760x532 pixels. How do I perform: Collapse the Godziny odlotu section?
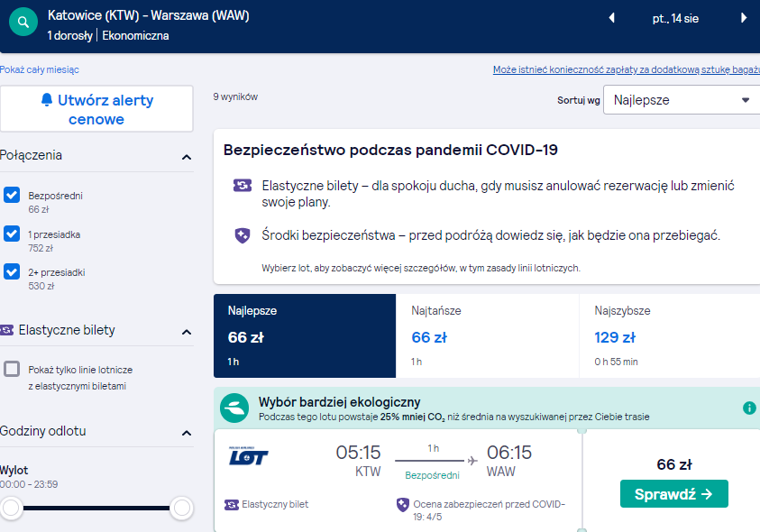(x=186, y=433)
